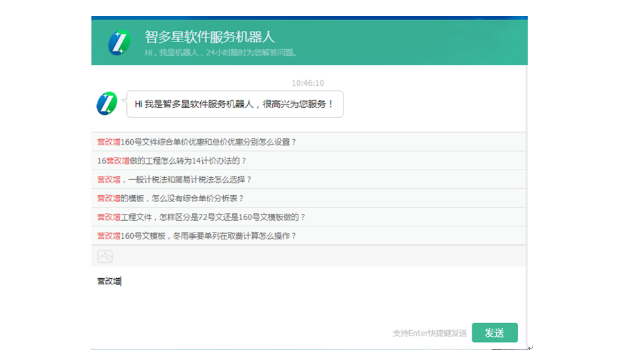Click the 支持Enter快捷键发送 hint text
624x364 pixels.
click(429, 334)
